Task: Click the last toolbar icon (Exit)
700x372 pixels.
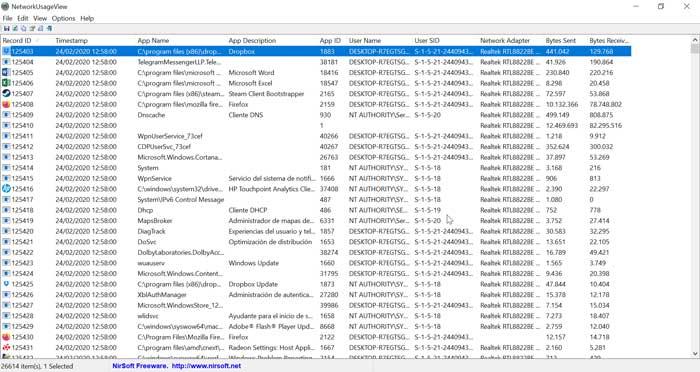Action: pos(49,29)
